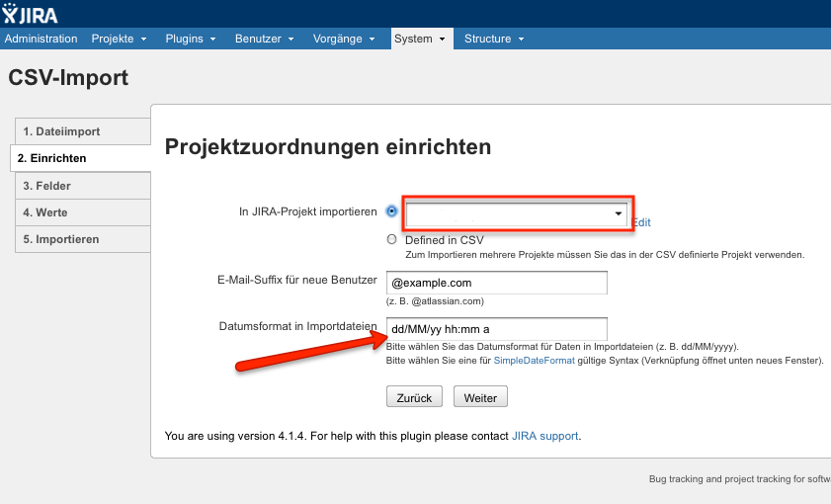Click the CSV-Import page heading

click(x=68, y=78)
